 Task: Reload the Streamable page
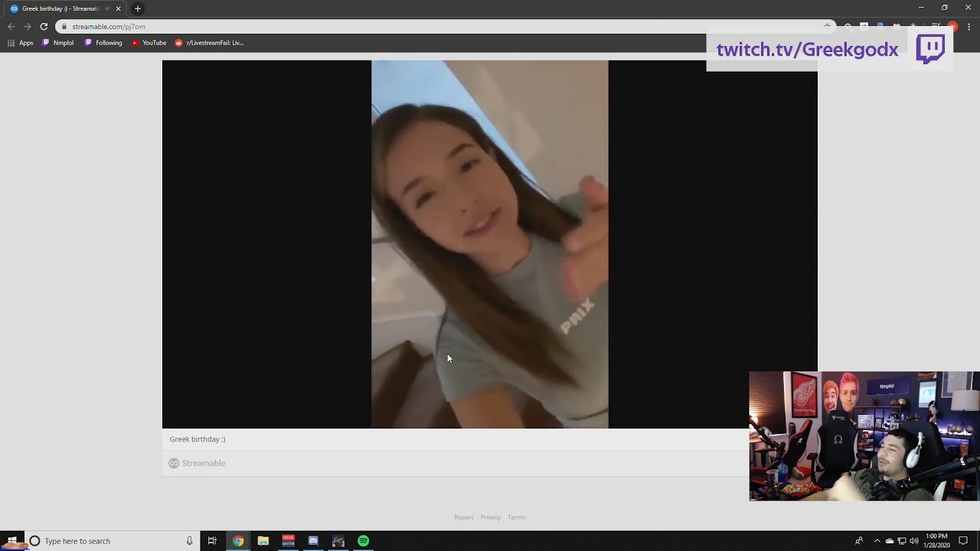(x=44, y=26)
